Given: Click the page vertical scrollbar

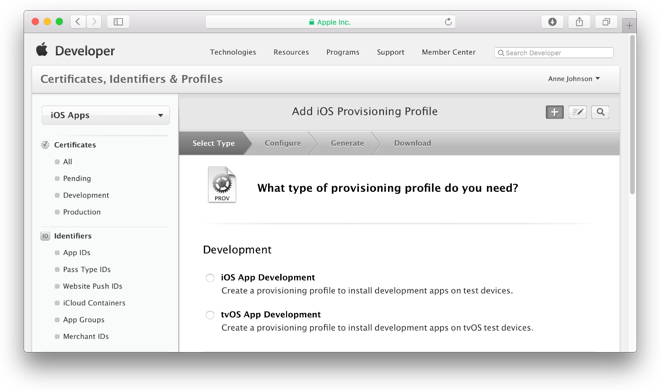Looking at the screenshot, I should point(632,115).
